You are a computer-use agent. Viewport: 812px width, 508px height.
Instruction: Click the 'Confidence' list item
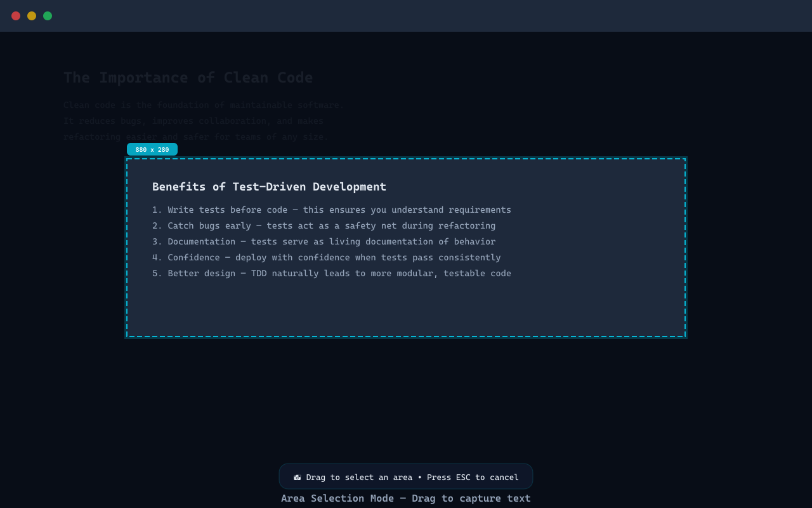tap(327, 257)
